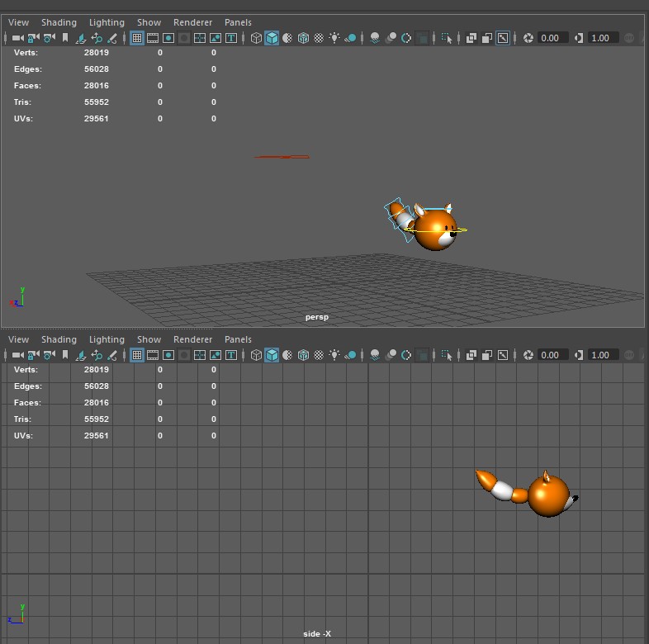649x644 pixels.
Task: Toggle X-Ray Joints in persp panel toolbar
Action: tap(503, 38)
